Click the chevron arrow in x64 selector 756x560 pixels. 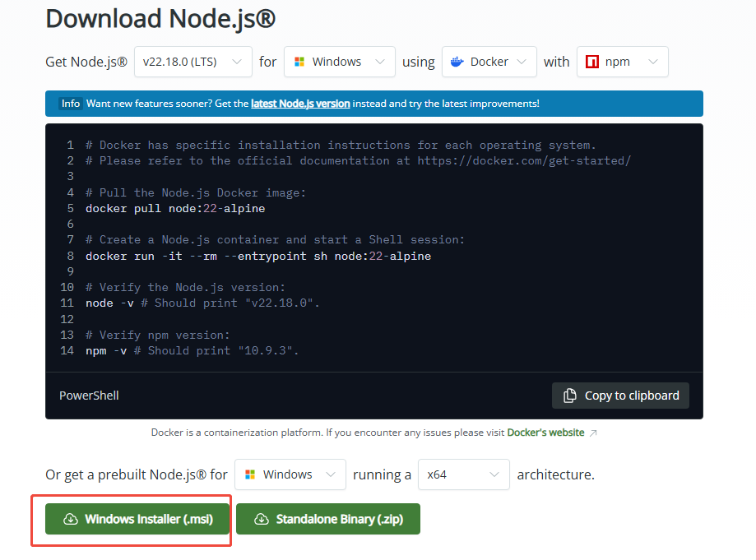click(x=494, y=474)
